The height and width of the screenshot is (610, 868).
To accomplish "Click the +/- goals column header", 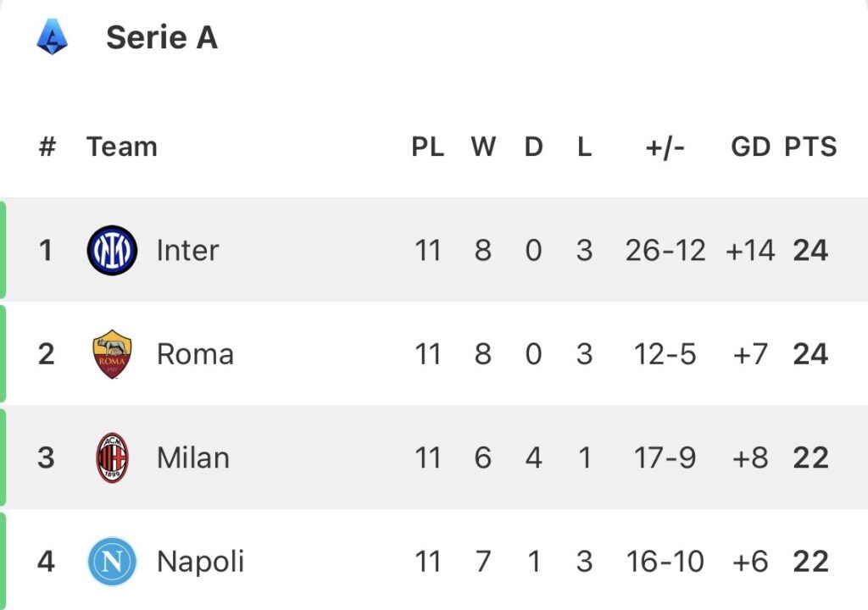I will 665,147.
